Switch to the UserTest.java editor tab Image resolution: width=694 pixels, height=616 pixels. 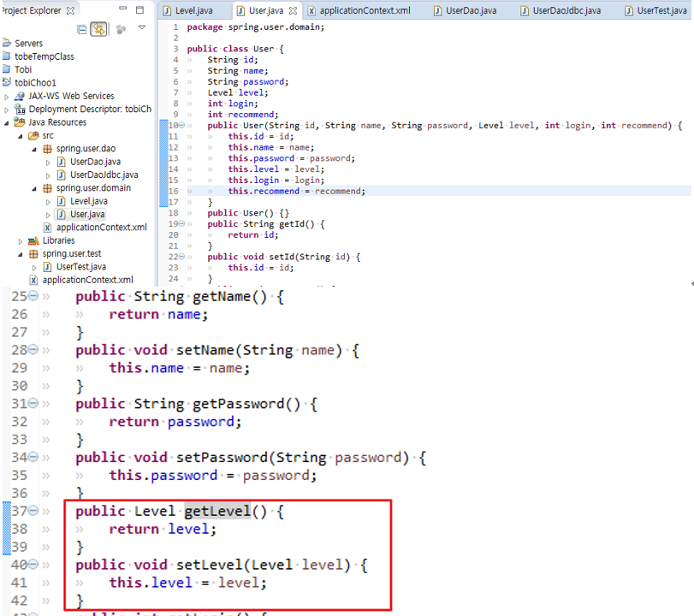(x=656, y=10)
